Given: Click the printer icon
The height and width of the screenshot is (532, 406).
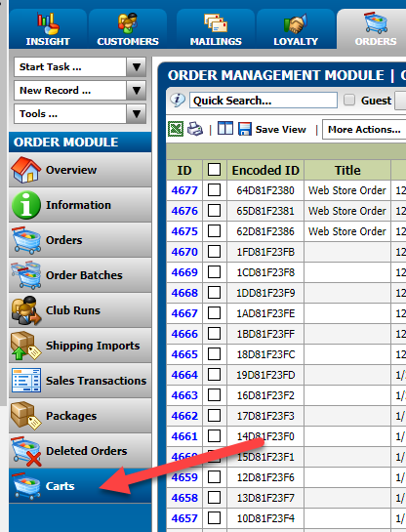Looking at the screenshot, I should (x=195, y=129).
